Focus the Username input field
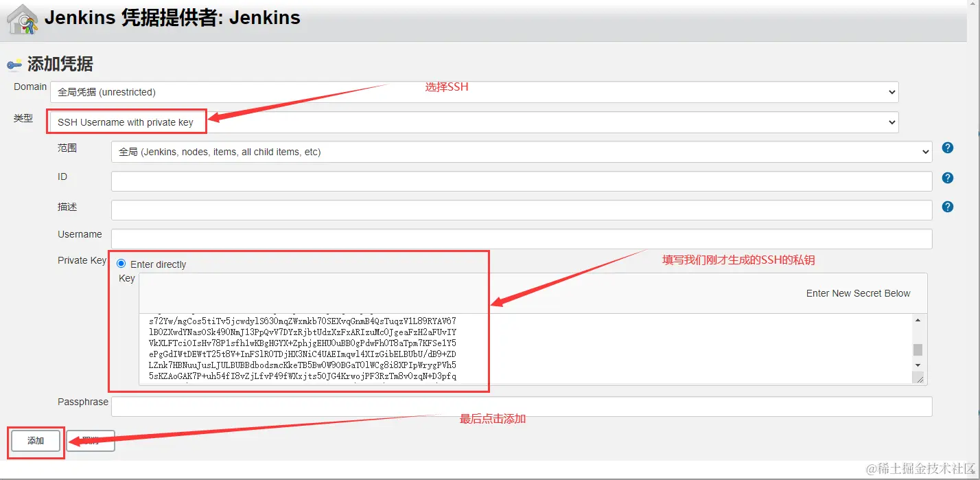The width and height of the screenshot is (980, 480). point(522,239)
